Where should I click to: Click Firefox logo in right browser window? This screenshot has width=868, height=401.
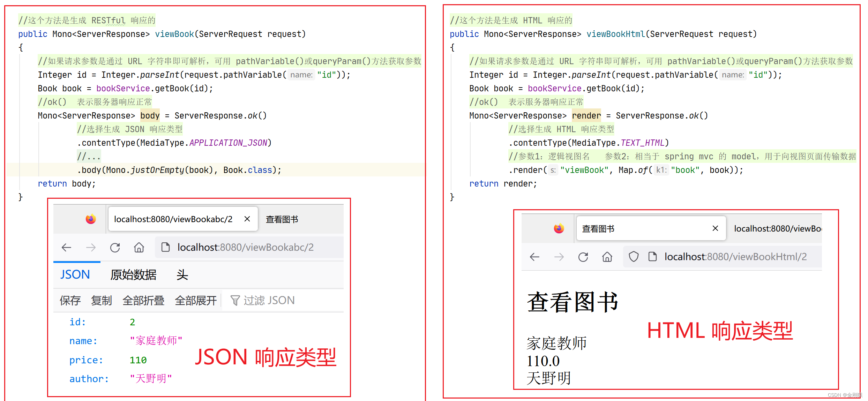(559, 228)
